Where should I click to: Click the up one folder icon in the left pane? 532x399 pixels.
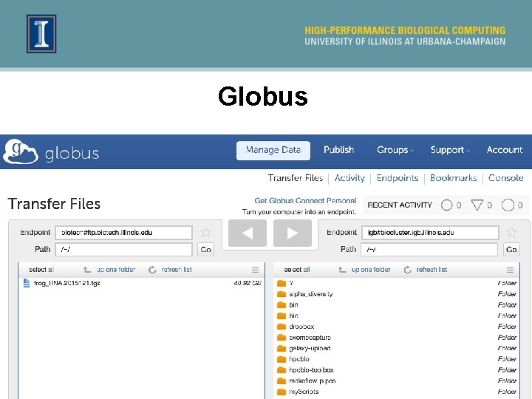point(87,270)
